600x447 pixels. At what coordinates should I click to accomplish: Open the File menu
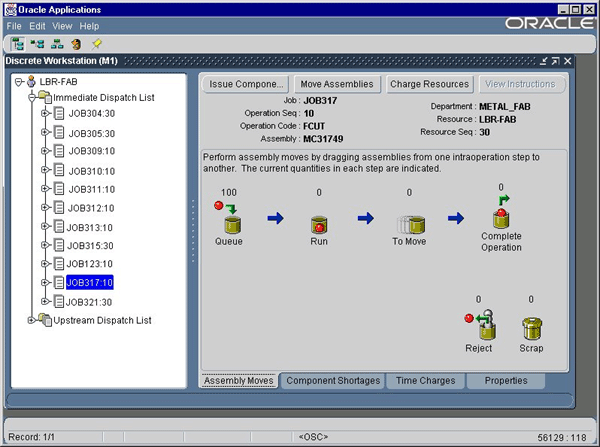click(14, 26)
